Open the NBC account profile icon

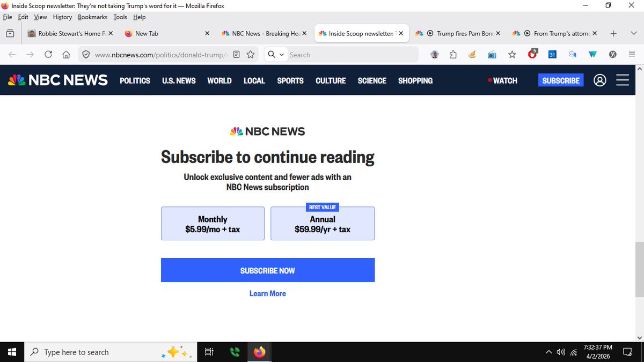click(x=600, y=80)
